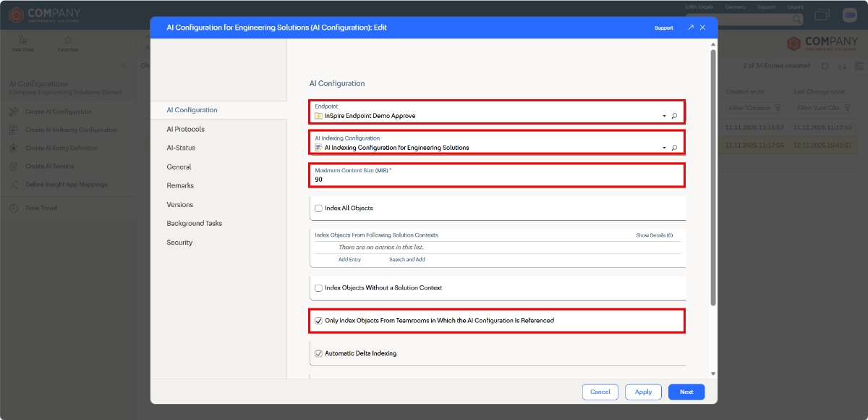The width and height of the screenshot is (868, 420).
Task: Close the AI Configuration edit dialog
Action: click(x=702, y=28)
